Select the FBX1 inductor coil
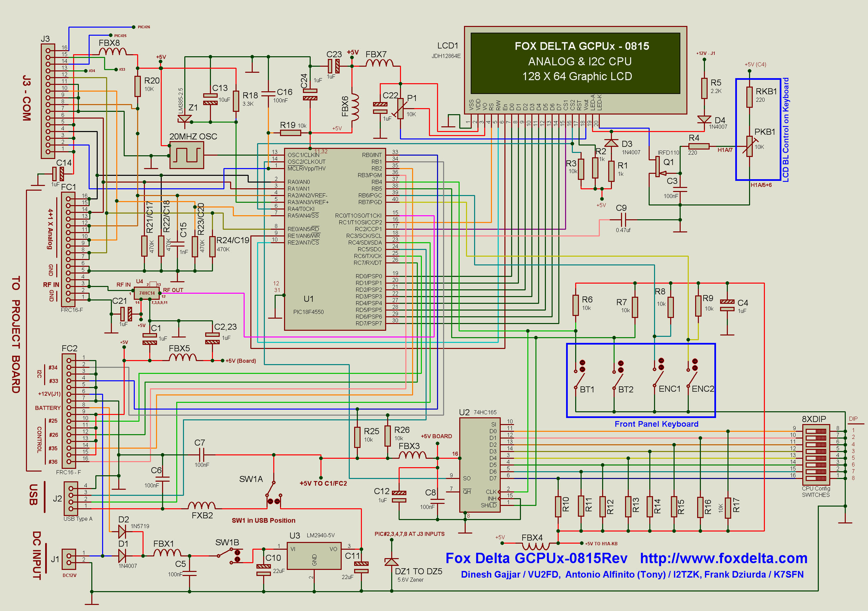 (x=167, y=552)
